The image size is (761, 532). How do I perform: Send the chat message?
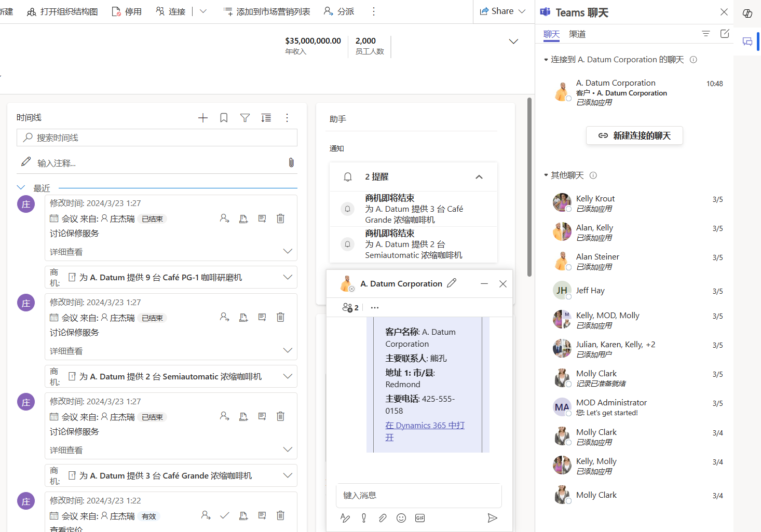tap(492, 517)
